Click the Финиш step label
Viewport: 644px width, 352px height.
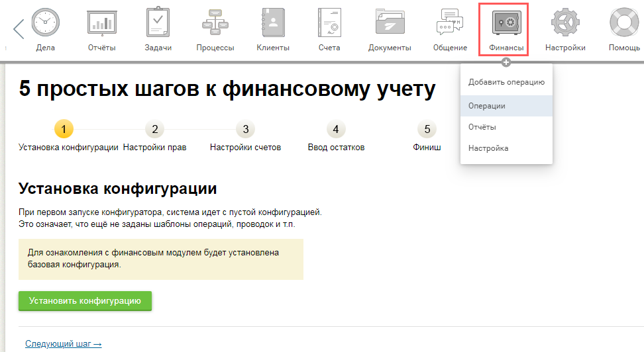pos(427,148)
